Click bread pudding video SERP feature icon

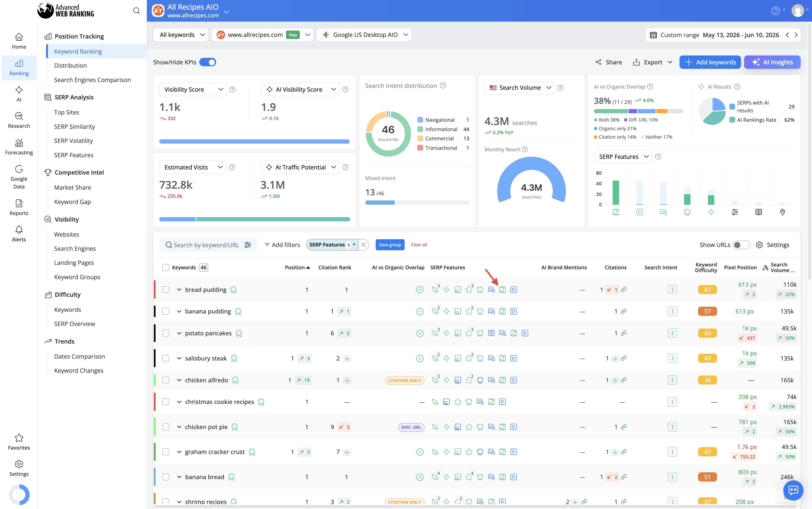514,290
